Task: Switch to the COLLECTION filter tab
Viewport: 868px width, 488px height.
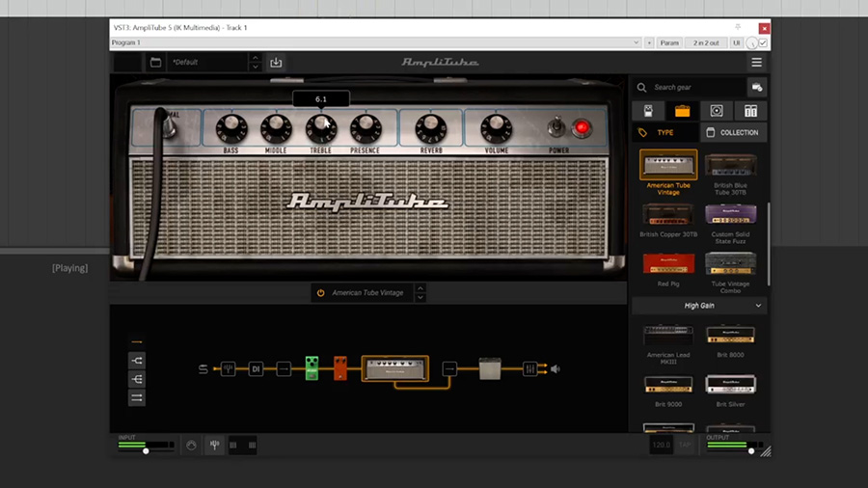Action: tap(734, 133)
